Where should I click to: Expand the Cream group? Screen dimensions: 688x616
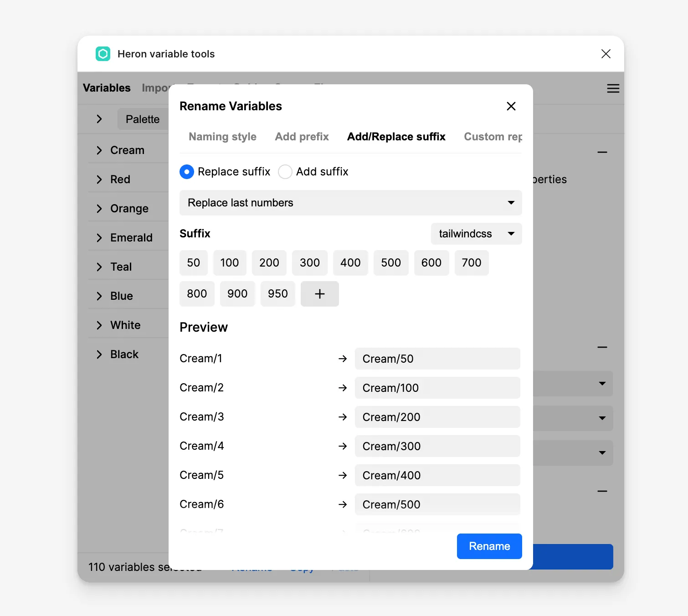(99, 150)
